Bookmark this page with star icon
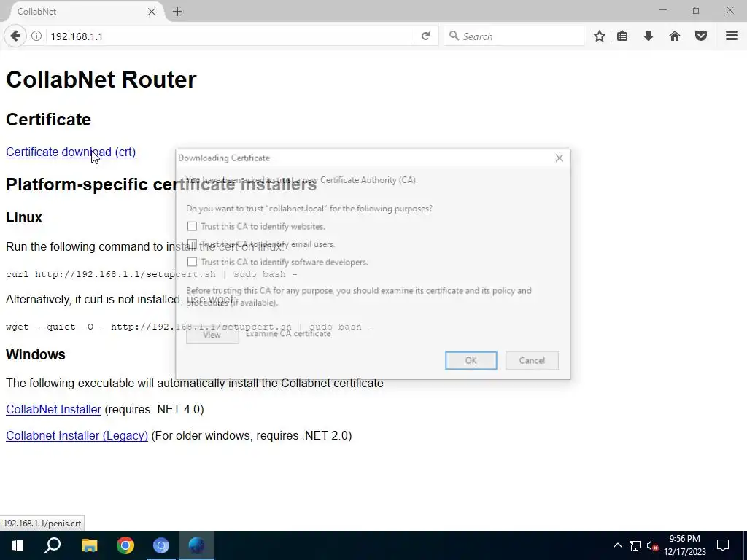747x560 pixels. tap(600, 36)
